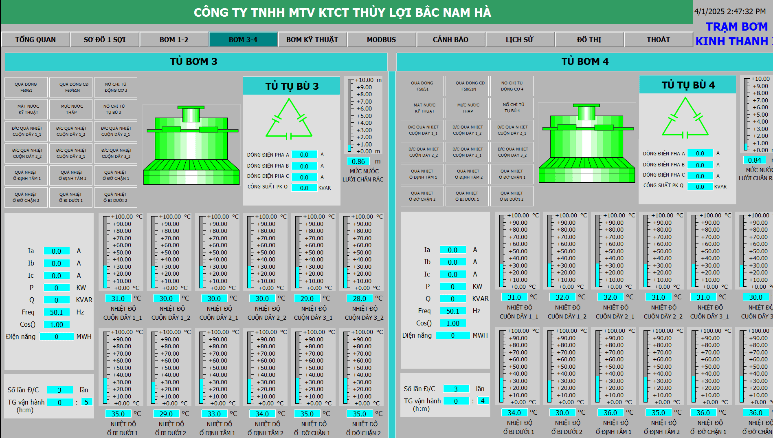The image size is (773, 438).
Task: Open the ĐỒ THỊ chart tab
Action: 589,39
